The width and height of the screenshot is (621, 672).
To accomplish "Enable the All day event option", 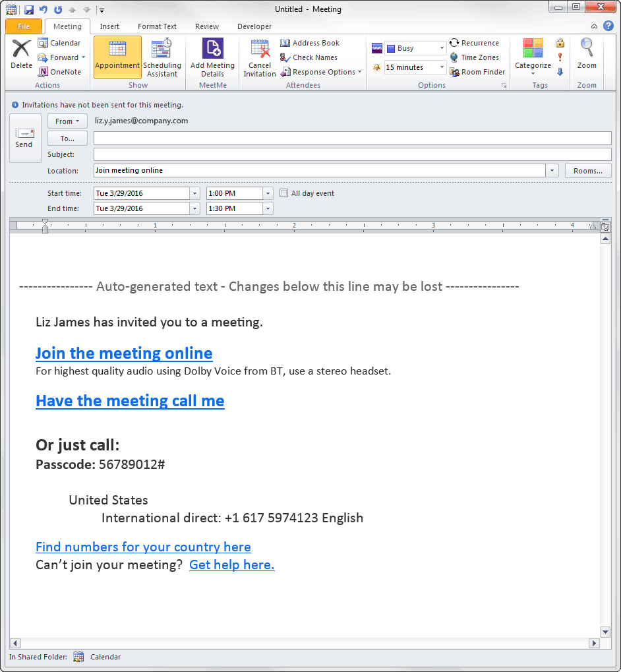I will [x=284, y=193].
